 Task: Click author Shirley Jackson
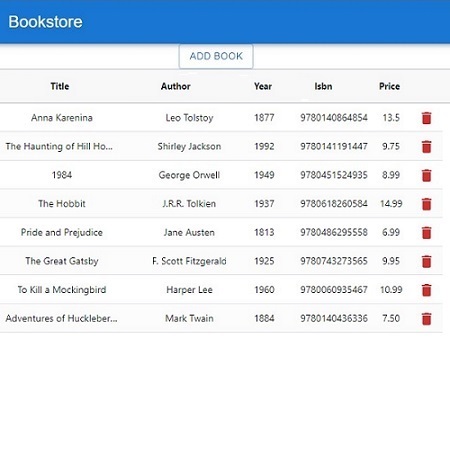click(x=189, y=146)
